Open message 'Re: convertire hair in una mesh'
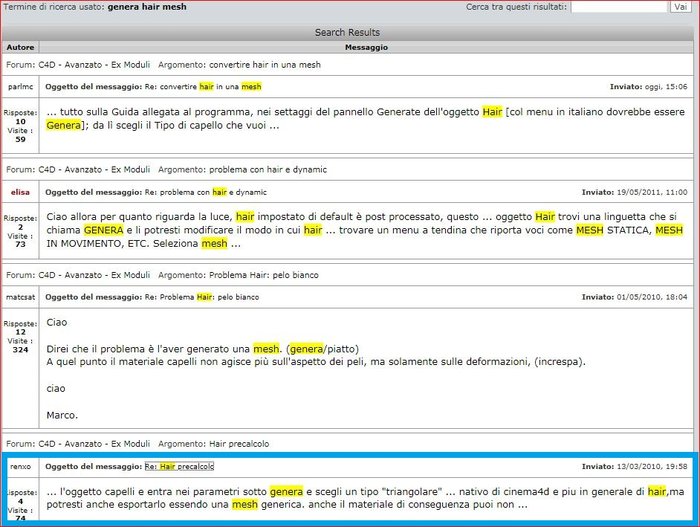 (203, 87)
